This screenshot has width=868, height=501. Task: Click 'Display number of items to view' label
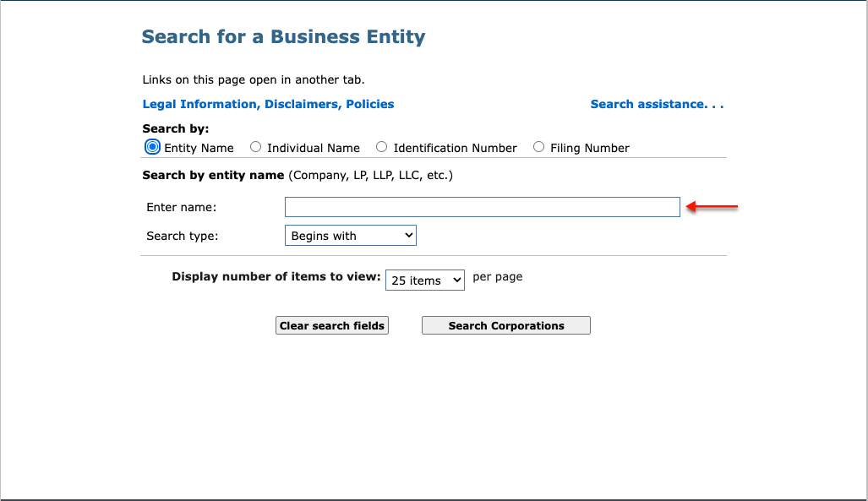pos(276,277)
